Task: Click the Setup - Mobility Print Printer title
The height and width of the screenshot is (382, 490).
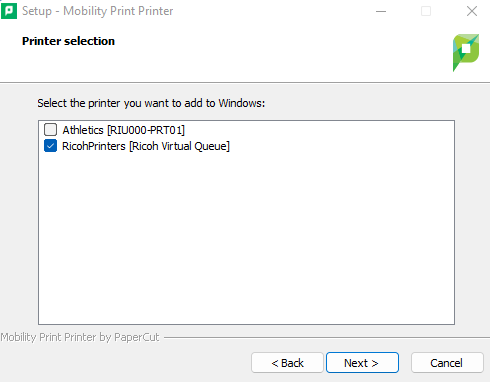Action: pos(98,11)
